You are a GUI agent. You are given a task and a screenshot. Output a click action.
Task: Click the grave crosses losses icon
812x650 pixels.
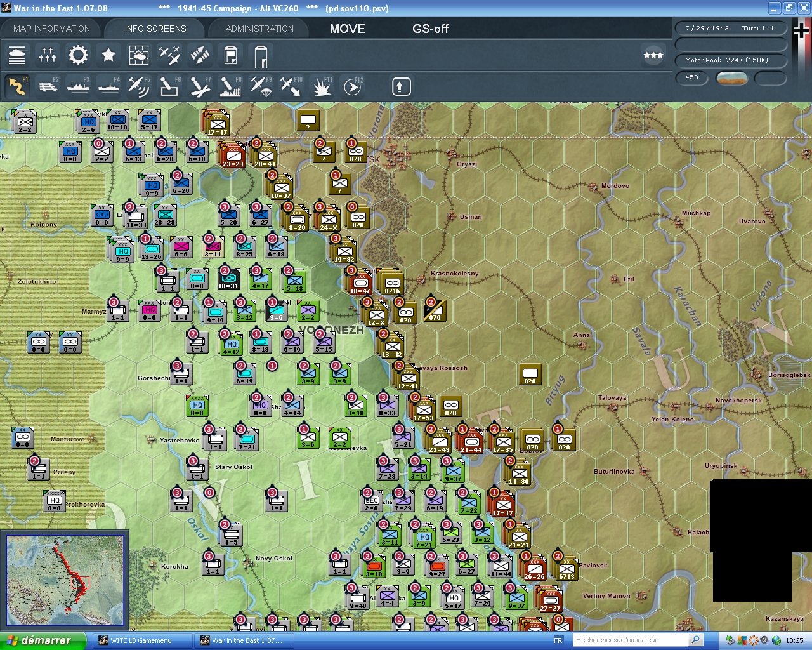pos(48,55)
